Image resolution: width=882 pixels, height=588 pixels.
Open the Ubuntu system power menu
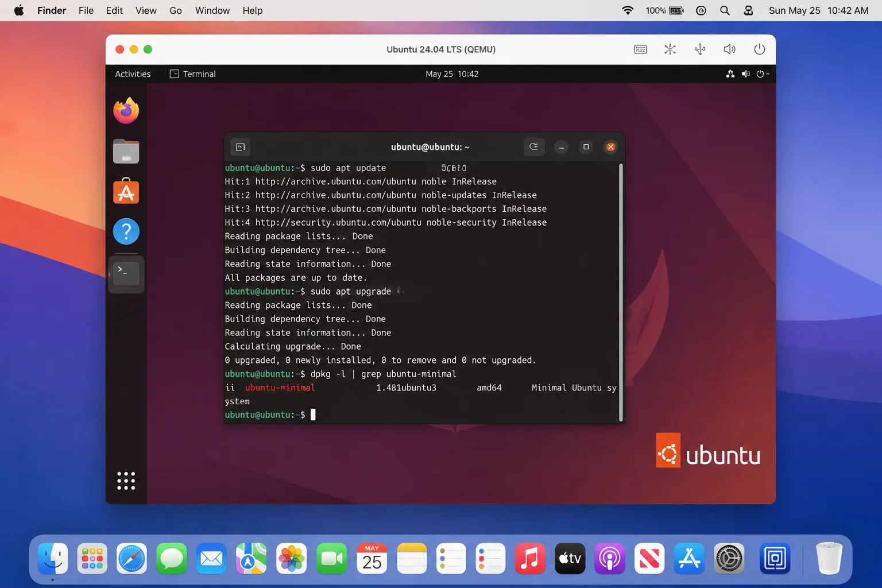pyautogui.click(x=763, y=74)
